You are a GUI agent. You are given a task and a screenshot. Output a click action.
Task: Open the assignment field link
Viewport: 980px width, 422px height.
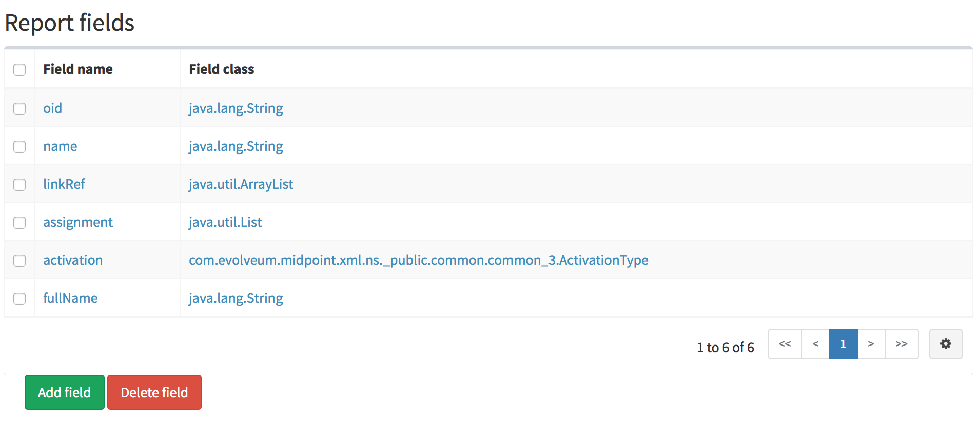(78, 222)
